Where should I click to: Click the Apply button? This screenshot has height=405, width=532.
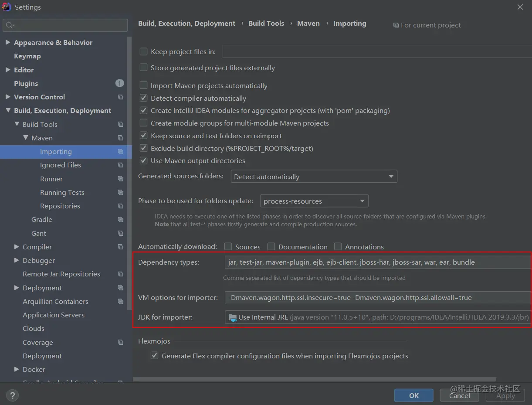pyautogui.click(x=505, y=395)
